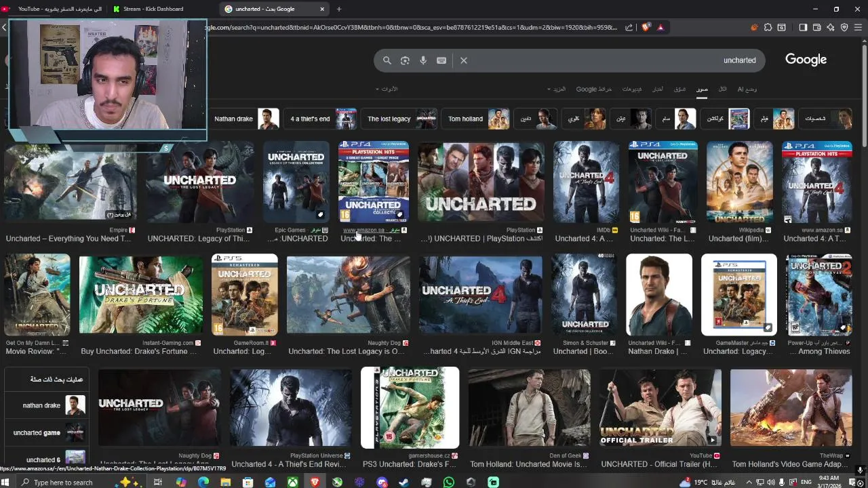Open the PS3 Uncharted Drake's Fortune cover thumbnail

click(x=410, y=408)
